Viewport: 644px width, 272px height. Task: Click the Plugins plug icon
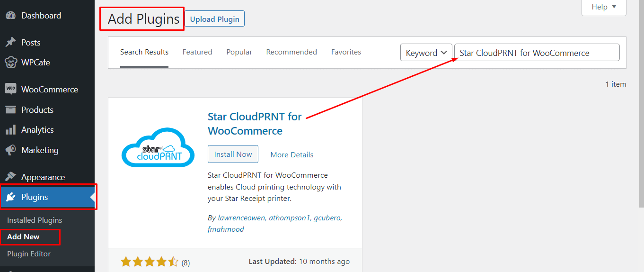pyautogui.click(x=10, y=197)
